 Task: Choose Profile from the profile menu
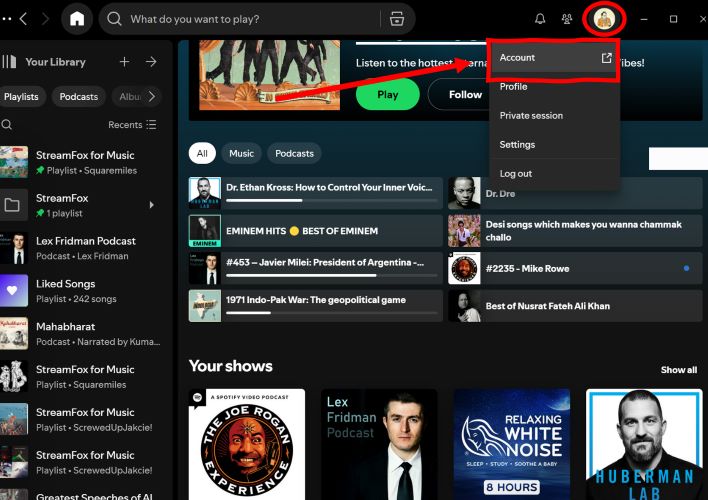click(554, 87)
